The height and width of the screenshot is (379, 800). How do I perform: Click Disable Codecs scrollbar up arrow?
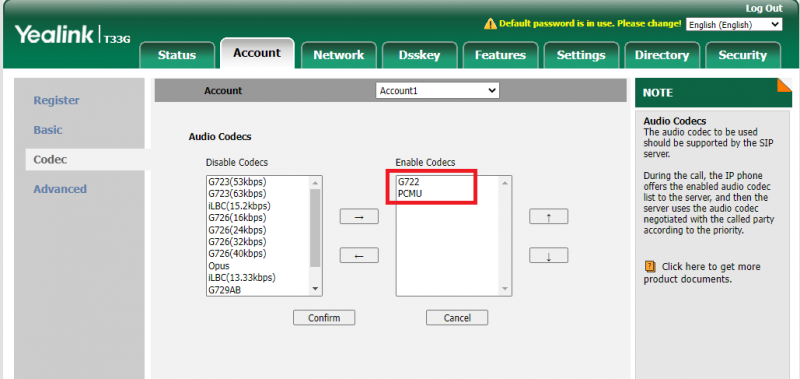(315, 183)
